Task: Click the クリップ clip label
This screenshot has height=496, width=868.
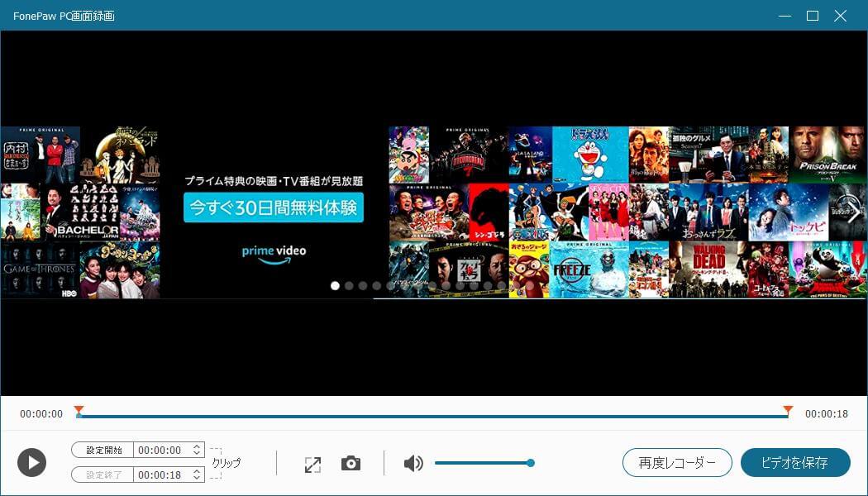Action: point(227,463)
